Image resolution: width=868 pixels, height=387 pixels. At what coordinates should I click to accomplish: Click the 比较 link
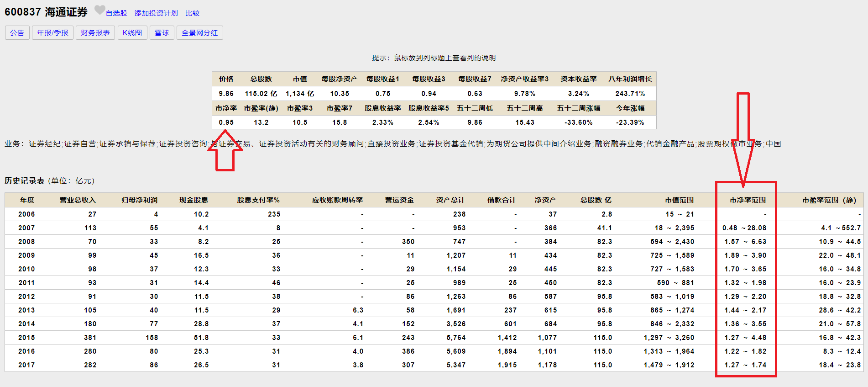point(192,13)
